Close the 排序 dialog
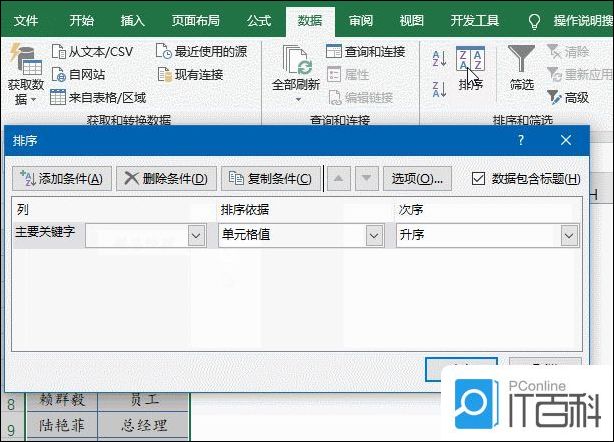Viewport: 614px width, 442px height. (x=566, y=140)
